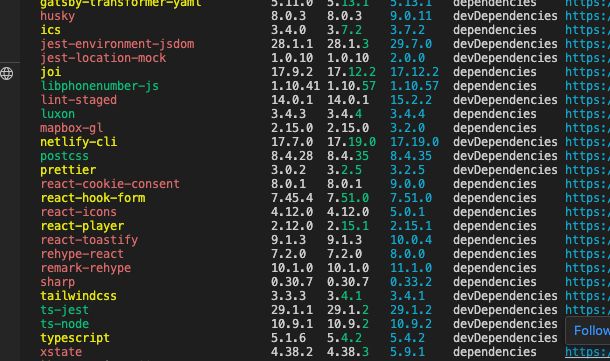This screenshot has width=610, height=361.
Task: Select the mapbox-gl package name
Action: [72, 128]
